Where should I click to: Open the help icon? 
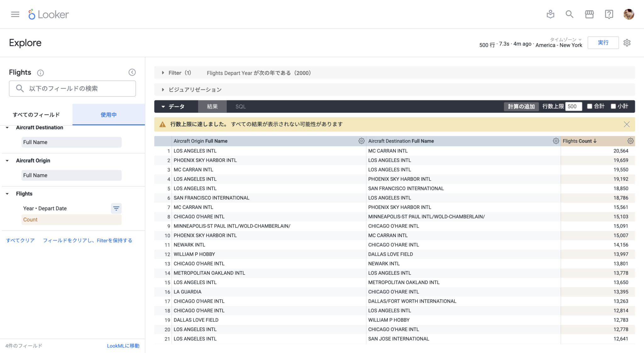pyautogui.click(x=609, y=14)
